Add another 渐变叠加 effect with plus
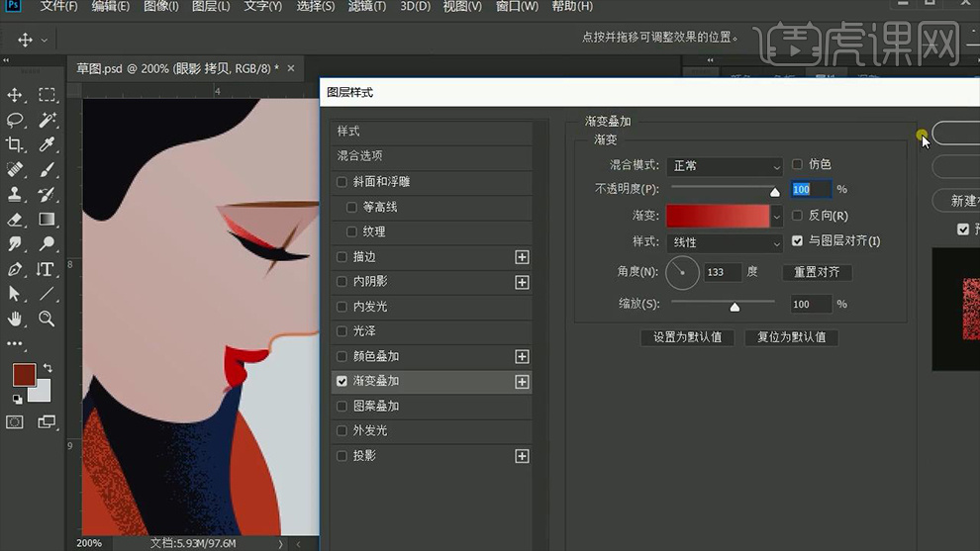Screen dimensions: 980x551 [522, 382]
